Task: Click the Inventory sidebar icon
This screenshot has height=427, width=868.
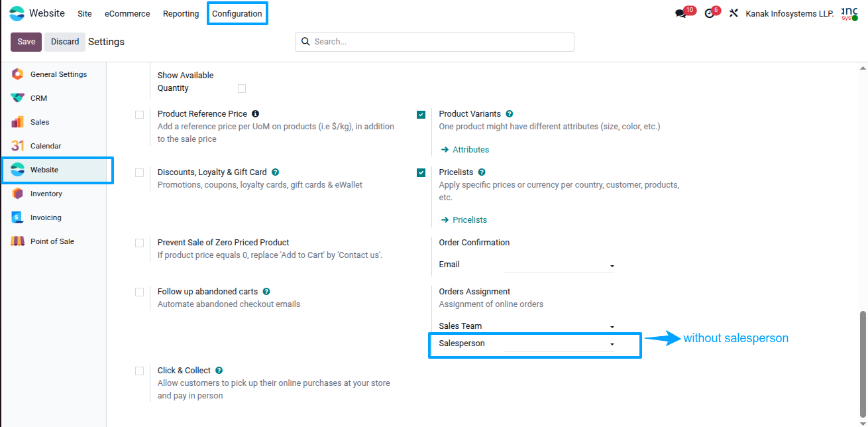Action: click(x=18, y=194)
